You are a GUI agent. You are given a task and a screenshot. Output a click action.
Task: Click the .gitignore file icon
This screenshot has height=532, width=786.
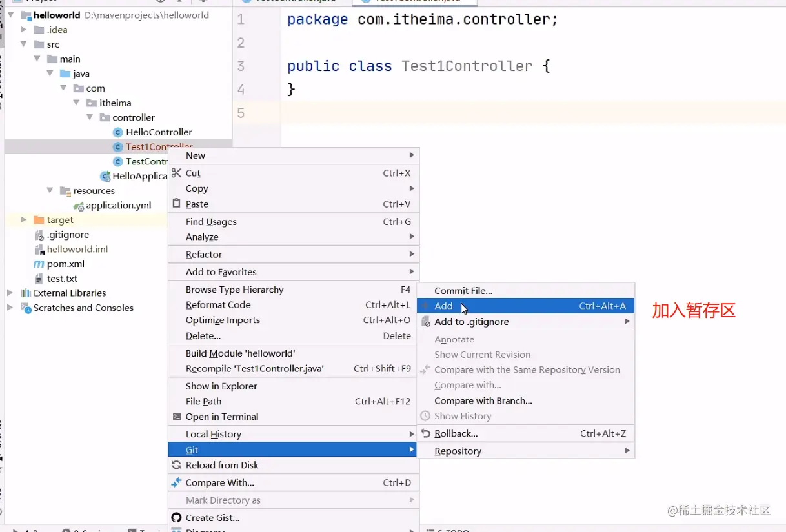coord(39,235)
